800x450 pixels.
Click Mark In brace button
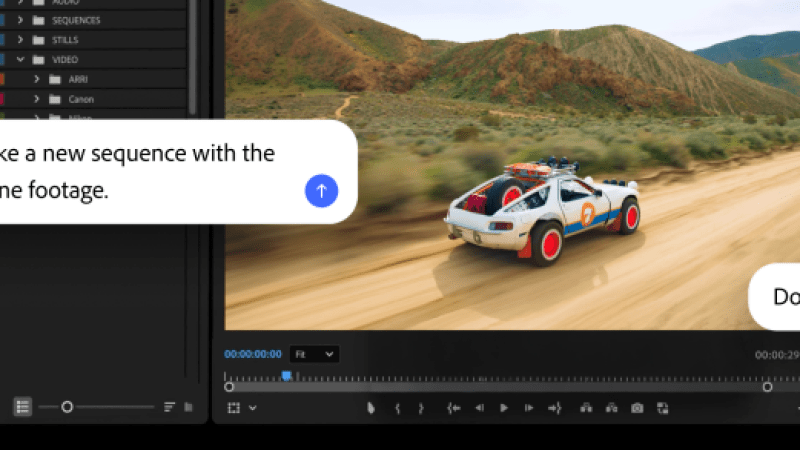[397, 408]
